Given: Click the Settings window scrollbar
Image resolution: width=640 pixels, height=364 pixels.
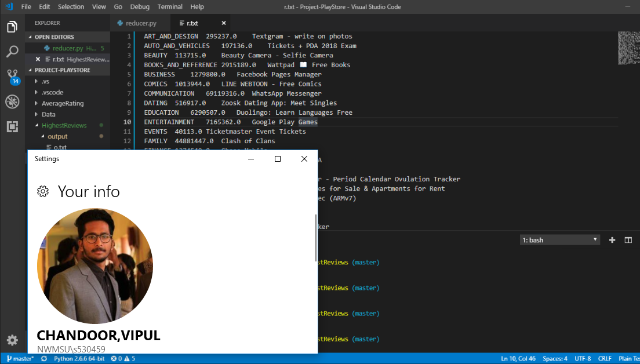Looking at the screenshot, I should 316,238.
